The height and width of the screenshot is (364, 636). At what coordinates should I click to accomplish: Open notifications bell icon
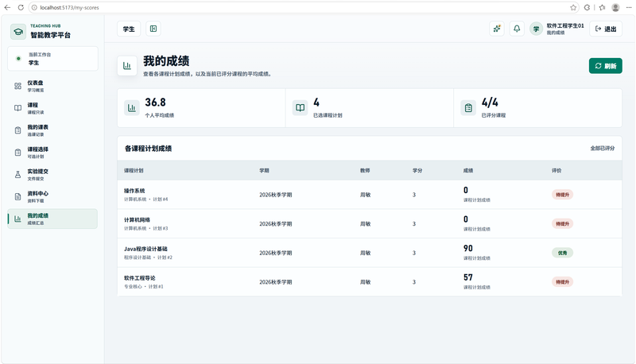517,29
